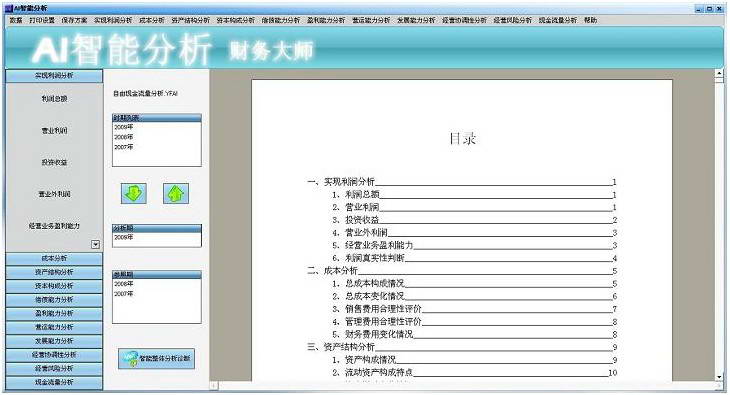Open 营运能力分析 in the top menu bar
Viewport: 730px width, 395px height.
point(371,20)
